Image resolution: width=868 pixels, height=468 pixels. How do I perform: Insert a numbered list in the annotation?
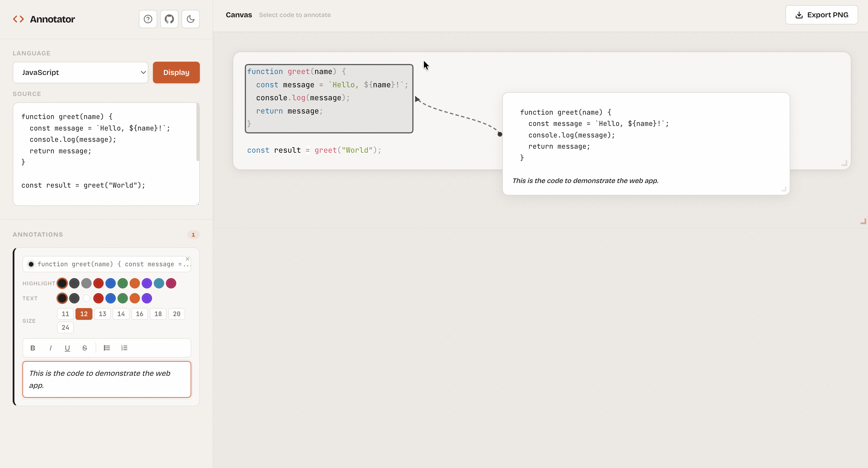tap(124, 348)
